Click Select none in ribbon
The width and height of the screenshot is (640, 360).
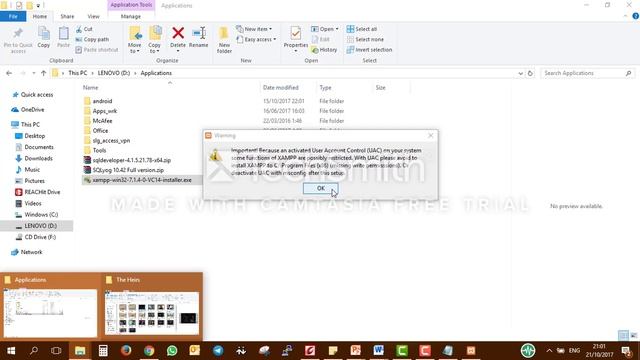[365, 39]
